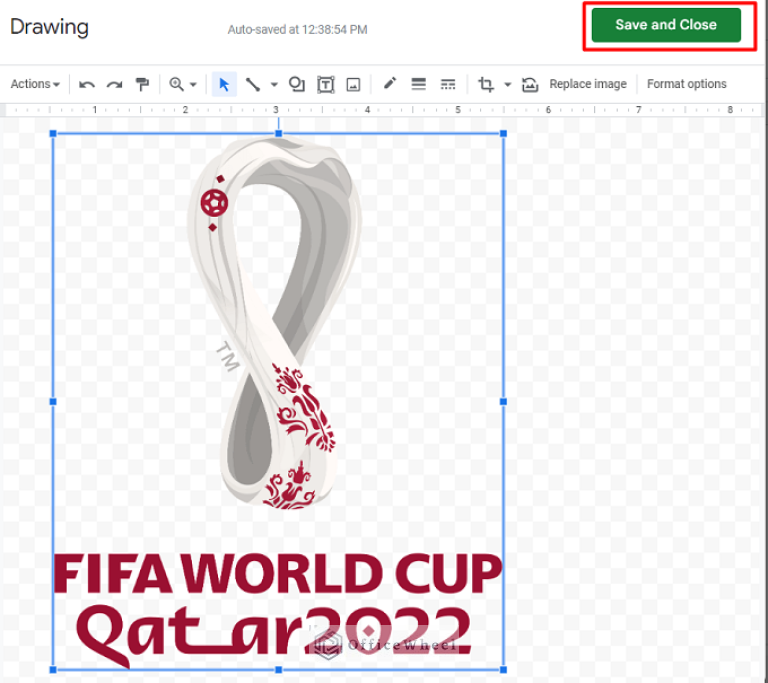
Task: Click the Redo arrow icon
Action: pos(115,84)
